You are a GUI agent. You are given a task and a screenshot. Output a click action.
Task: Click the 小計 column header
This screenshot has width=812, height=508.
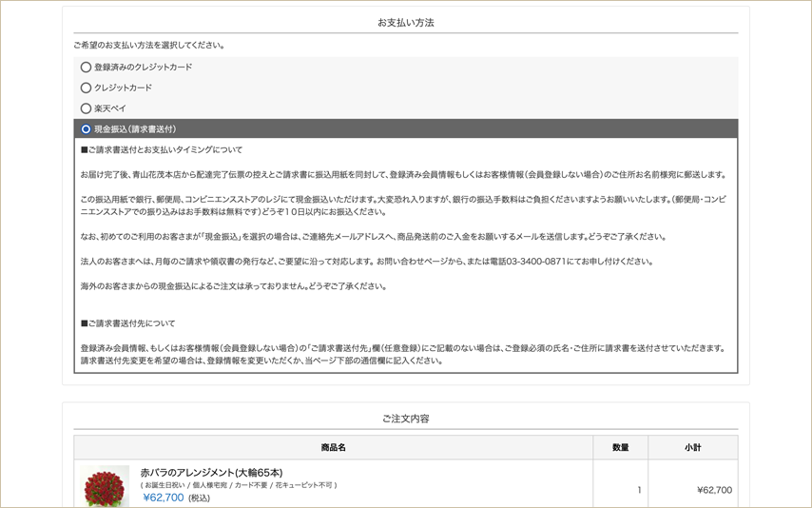[x=692, y=448]
